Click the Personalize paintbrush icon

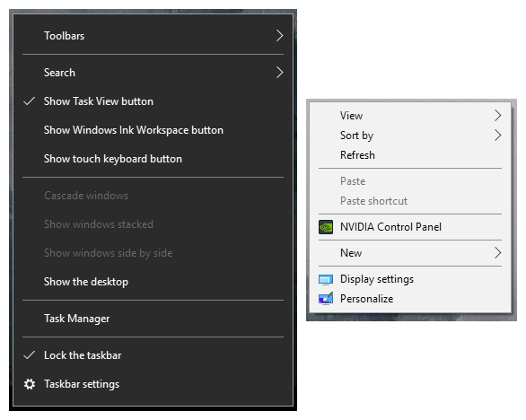click(326, 299)
